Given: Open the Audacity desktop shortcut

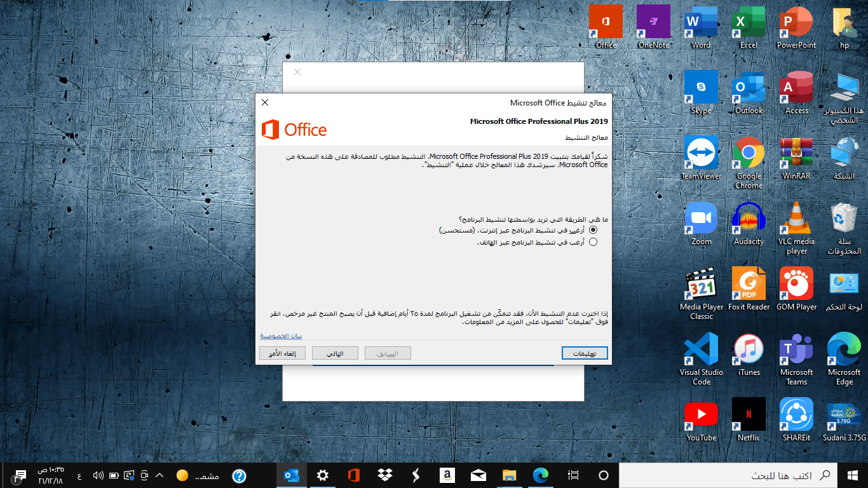Looking at the screenshot, I should (x=749, y=224).
